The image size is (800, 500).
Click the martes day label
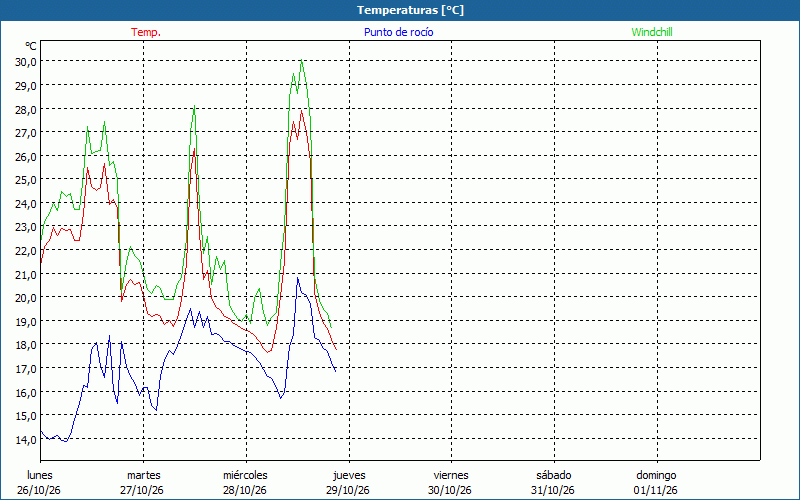point(144,475)
